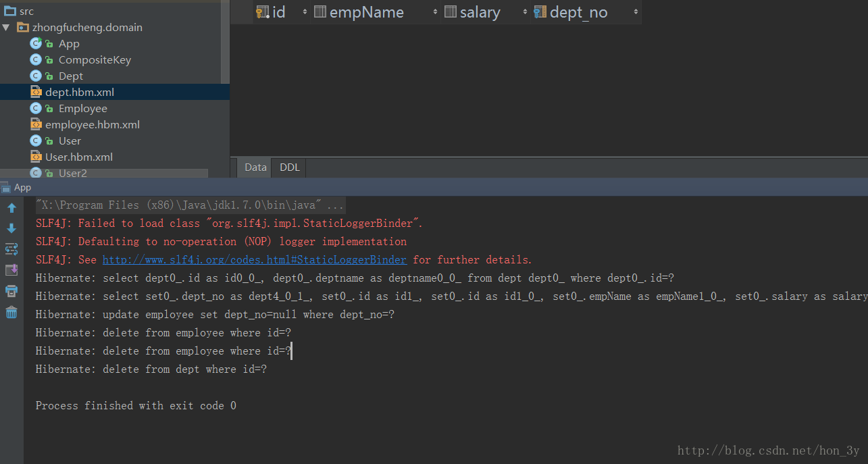The height and width of the screenshot is (464, 868).
Task: Switch to the Data tab
Action: tap(255, 167)
